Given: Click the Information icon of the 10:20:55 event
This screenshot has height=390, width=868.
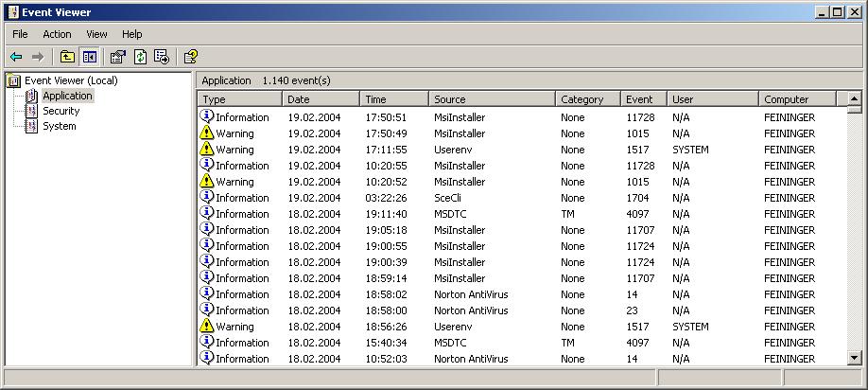Looking at the screenshot, I should 206,165.
